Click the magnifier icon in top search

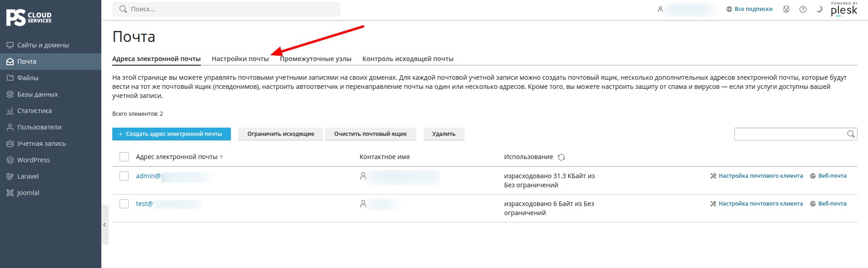tap(123, 9)
